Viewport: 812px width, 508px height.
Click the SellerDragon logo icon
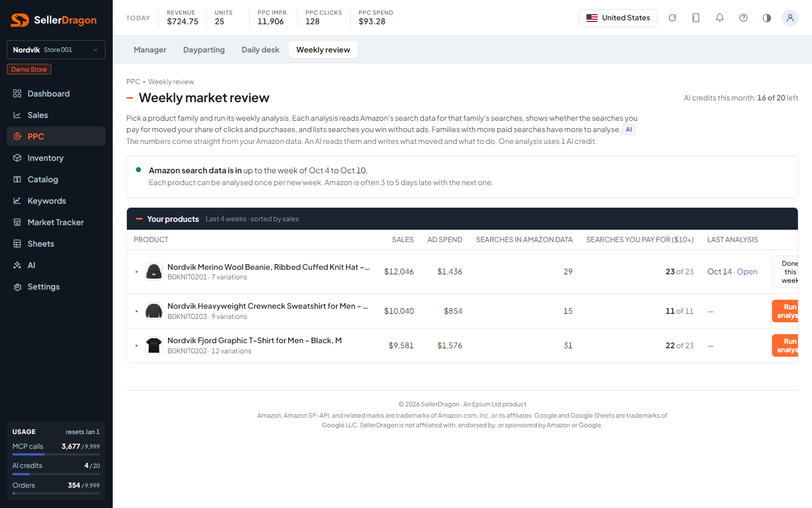click(x=20, y=20)
